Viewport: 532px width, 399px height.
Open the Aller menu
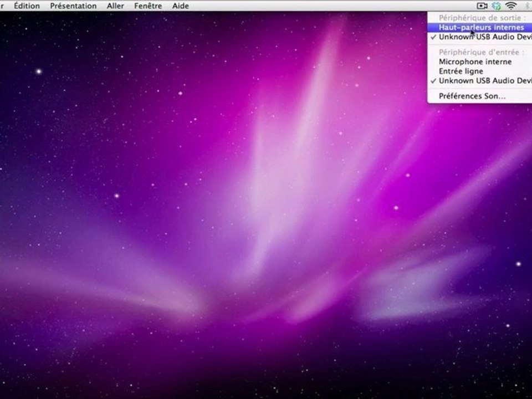pos(115,6)
